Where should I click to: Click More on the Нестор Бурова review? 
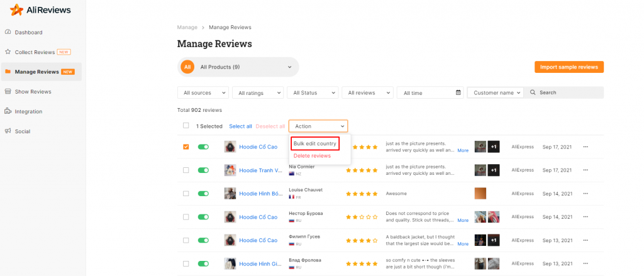(x=463, y=221)
